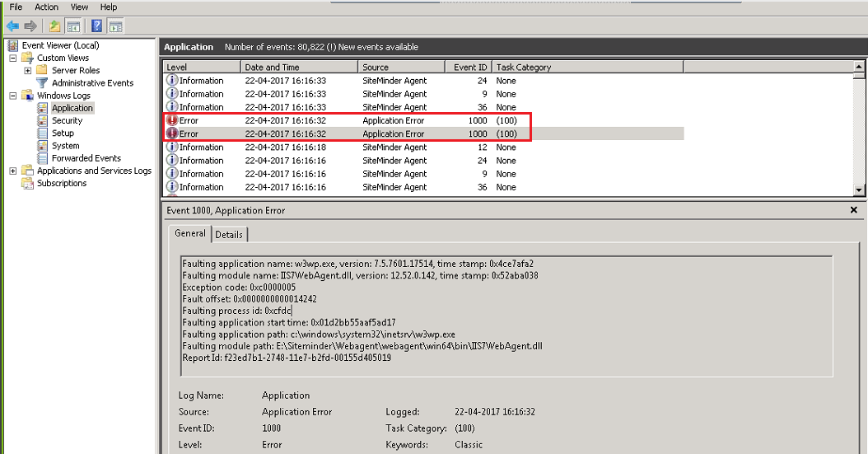The width and height of the screenshot is (868, 454).
Task: Click 'Number of events: 80,822' header text
Action: click(274, 47)
